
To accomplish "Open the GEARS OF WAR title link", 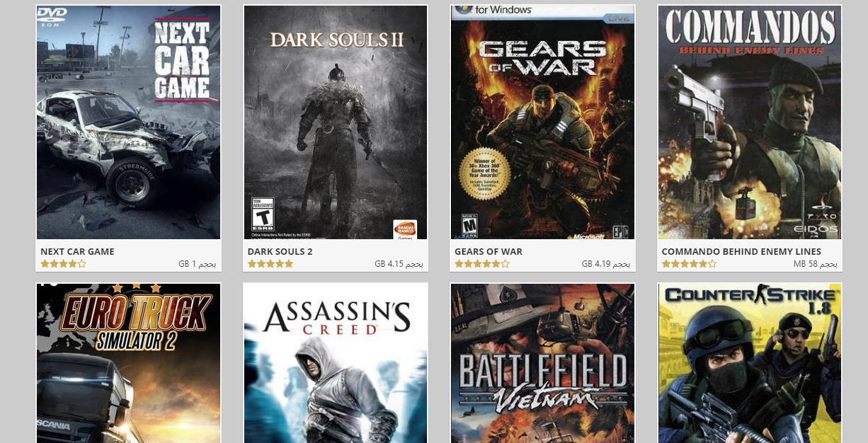I will coord(489,251).
